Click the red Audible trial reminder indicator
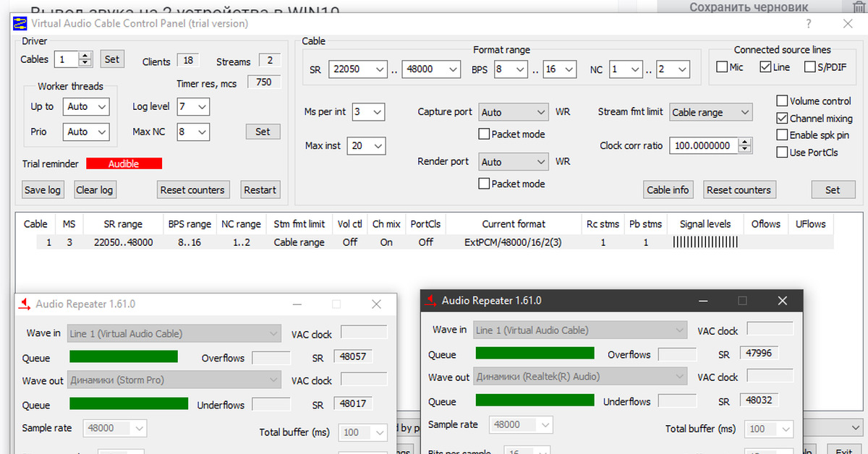 pos(124,163)
